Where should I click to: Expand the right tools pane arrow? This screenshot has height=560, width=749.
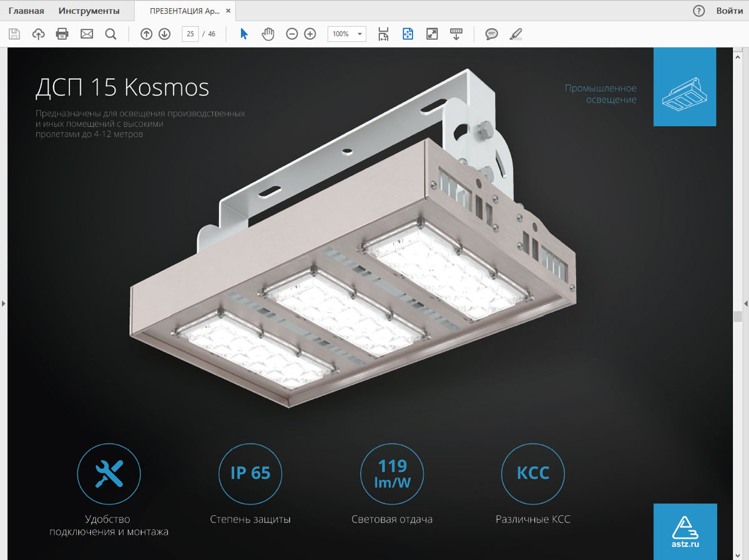745,303
